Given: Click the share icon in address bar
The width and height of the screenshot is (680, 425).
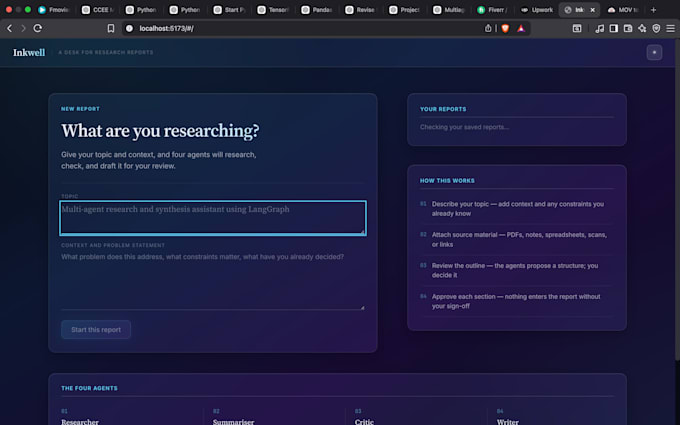Looking at the screenshot, I should (x=488, y=28).
